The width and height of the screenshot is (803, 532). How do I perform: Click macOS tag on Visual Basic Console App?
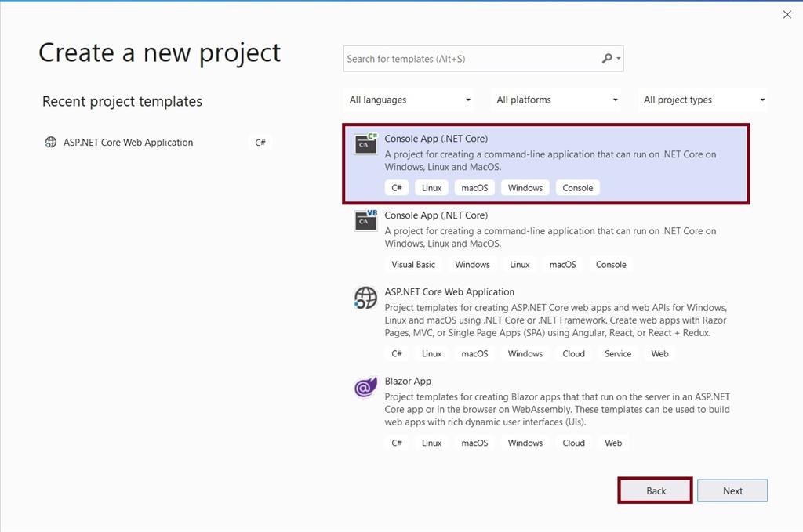click(562, 265)
